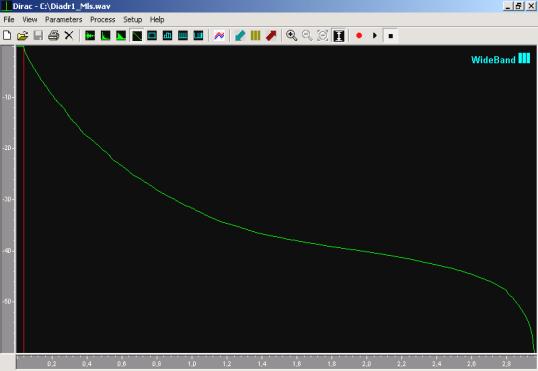Image resolution: width=538 pixels, height=371 pixels.
Task: Open the Parameters menu
Action: point(63,20)
